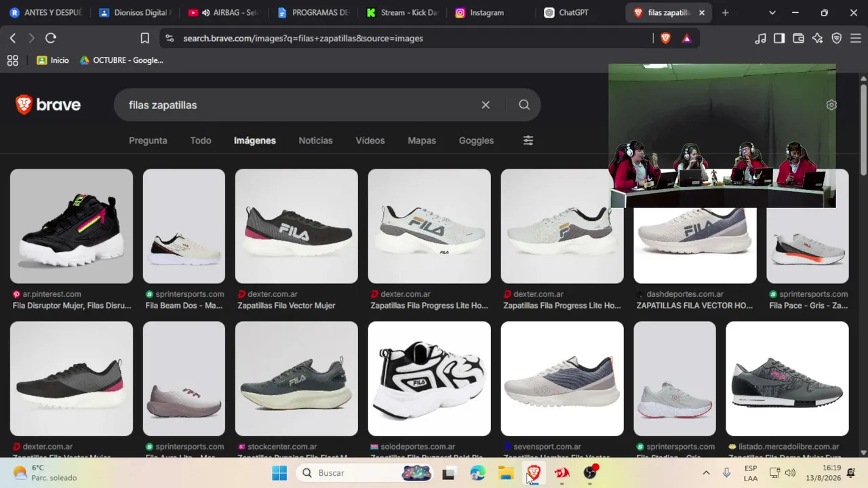Toggle the browser sidebar panel icon
This screenshot has width=868, height=488.
click(x=779, y=39)
